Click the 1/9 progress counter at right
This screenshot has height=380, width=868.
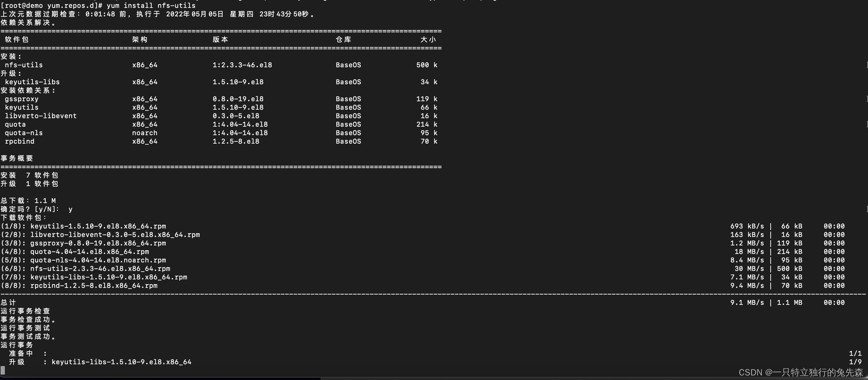pos(855,362)
